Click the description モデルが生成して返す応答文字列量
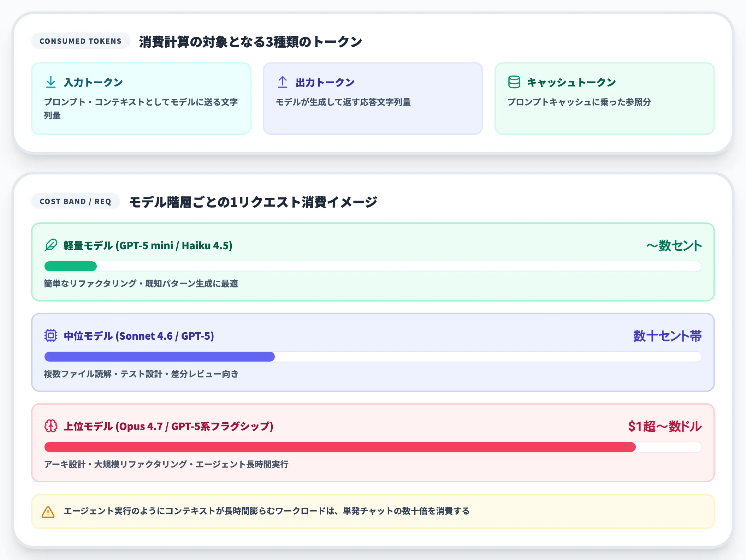Image resolution: width=746 pixels, height=560 pixels. coord(343,102)
